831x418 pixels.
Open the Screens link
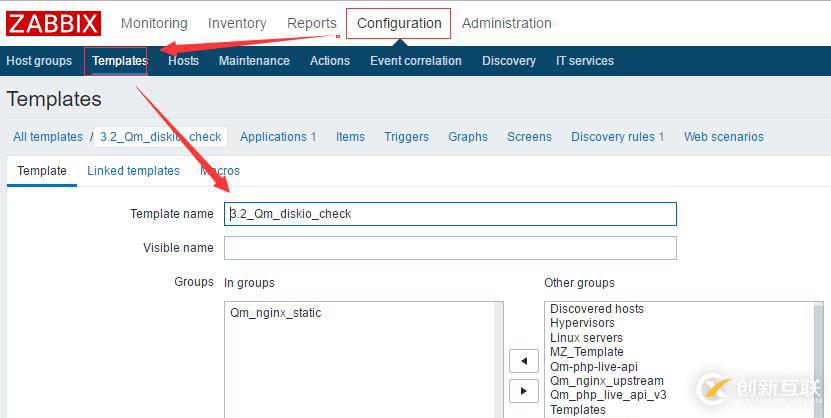coord(529,137)
